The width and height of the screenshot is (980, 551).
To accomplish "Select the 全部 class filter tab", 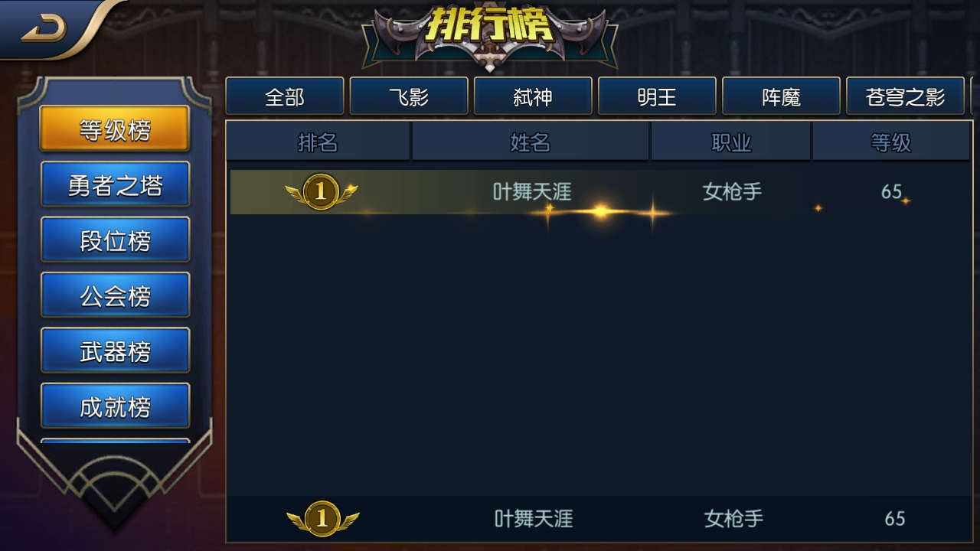I will (285, 96).
